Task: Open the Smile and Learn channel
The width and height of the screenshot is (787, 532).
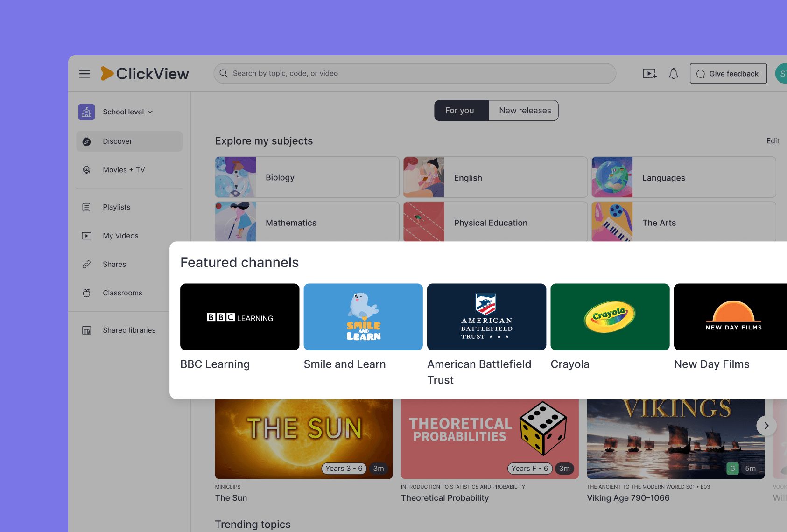Action: [x=363, y=317]
